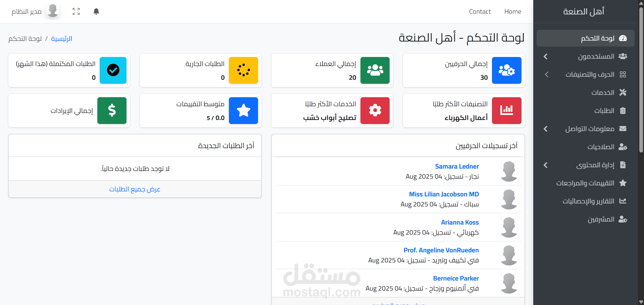Click the آخر تسجيلات الحرفيين card header
The height and width of the screenshot is (305, 644).
click(398, 145)
